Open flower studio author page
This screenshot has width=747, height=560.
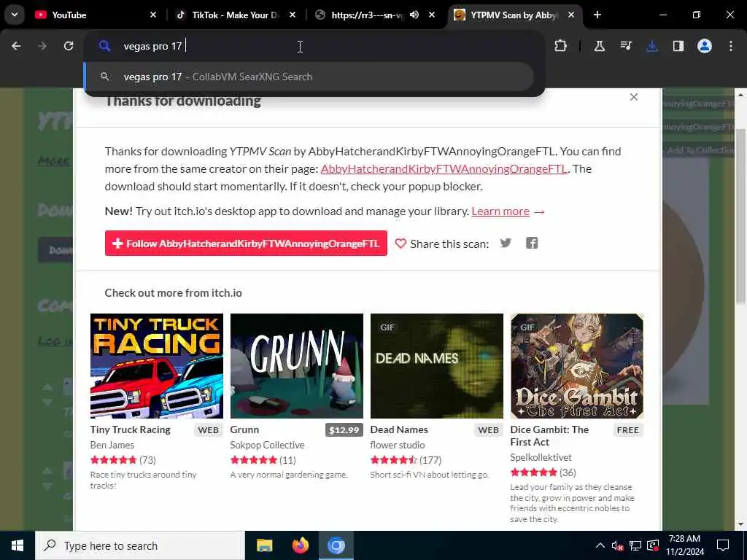[398, 445]
